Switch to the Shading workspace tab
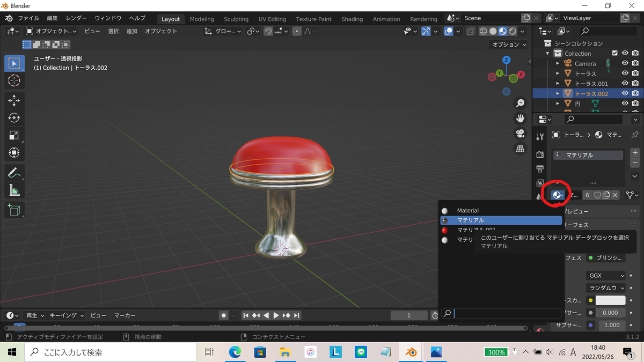Viewport: 644px width, 362px height. pyautogui.click(x=352, y=19)
